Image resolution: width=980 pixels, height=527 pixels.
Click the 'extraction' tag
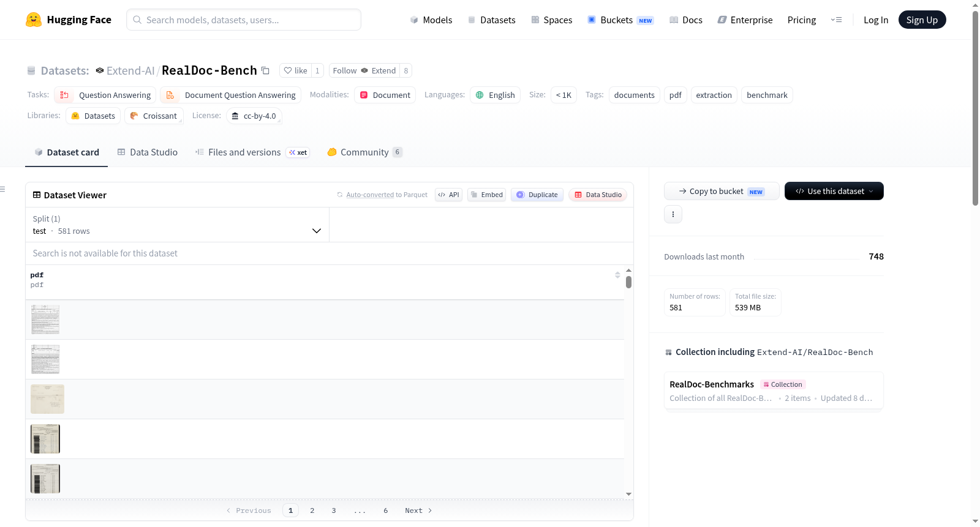click(714, 95)
